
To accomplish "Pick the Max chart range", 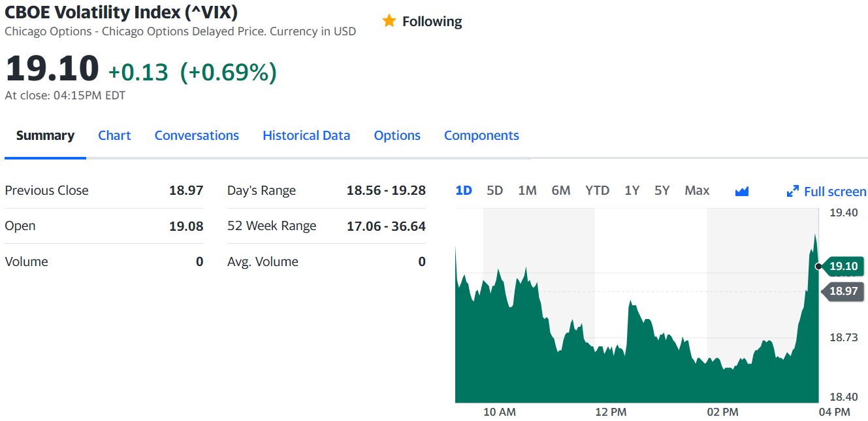I will 697,190.
